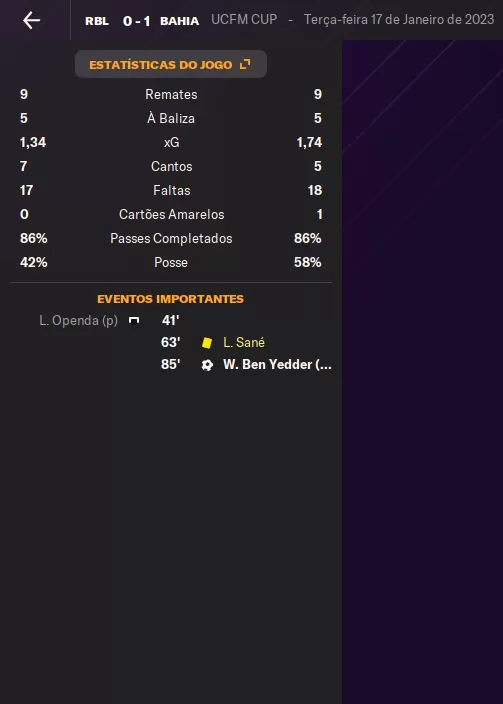Select RBL team name in header
Image resolution: width=503 pixels, height=704 pixels.
97,21
